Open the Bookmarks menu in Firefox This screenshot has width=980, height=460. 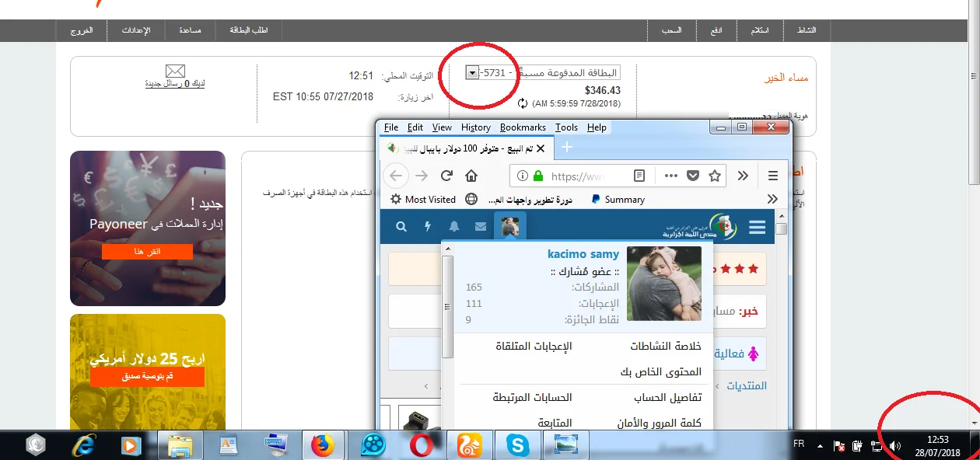pos(523,127)
